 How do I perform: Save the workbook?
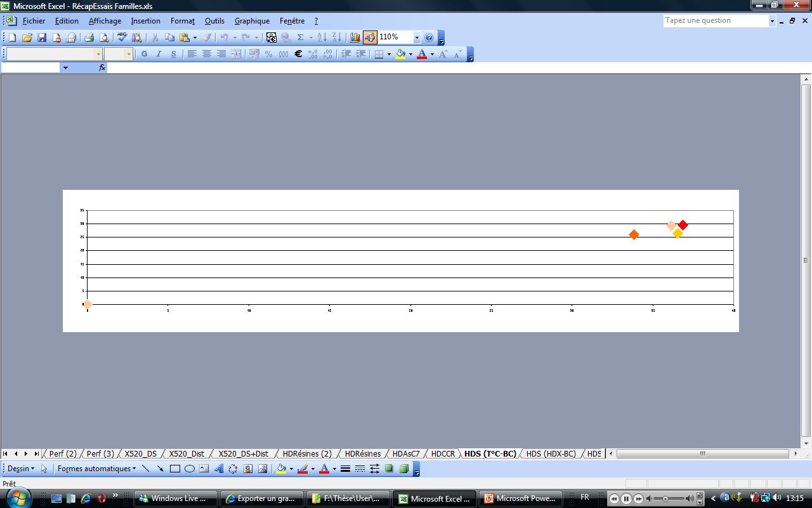pyautogui.click(x=42, y=37)
